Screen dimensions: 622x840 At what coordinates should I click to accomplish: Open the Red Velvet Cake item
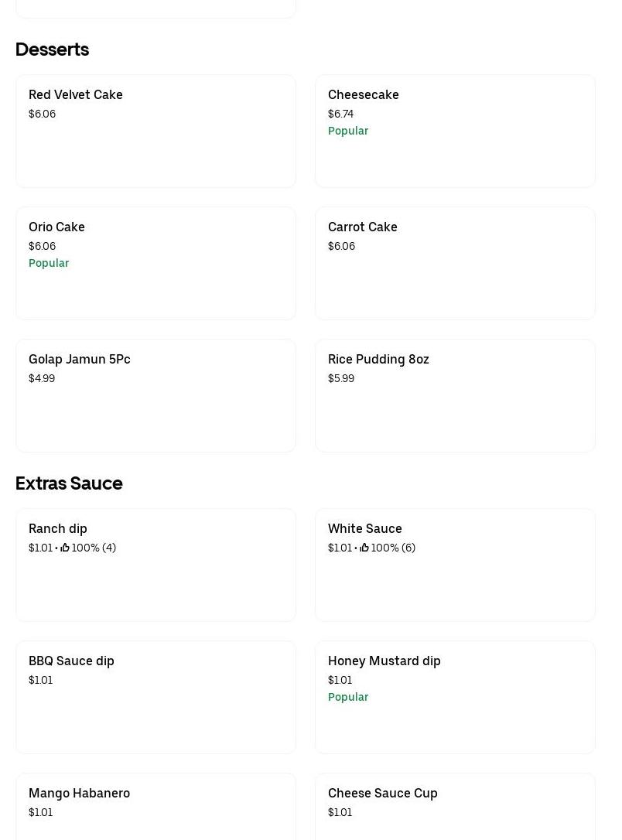(76, 94)
